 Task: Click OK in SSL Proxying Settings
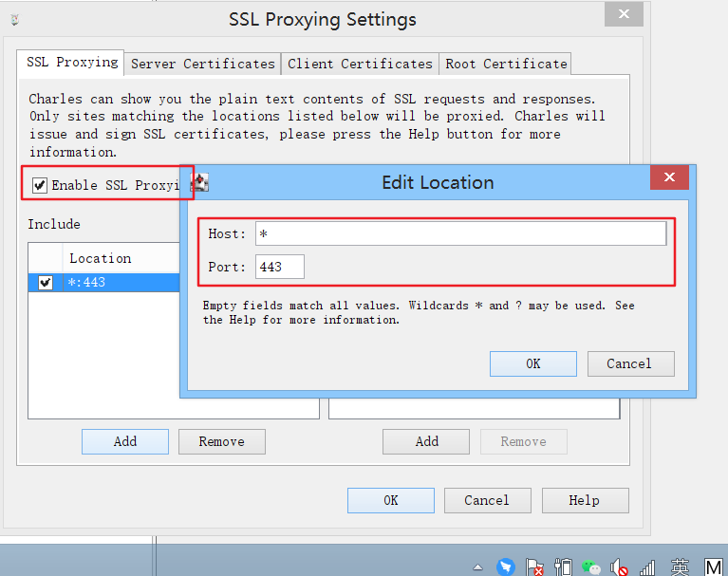(x=390, y=500)
